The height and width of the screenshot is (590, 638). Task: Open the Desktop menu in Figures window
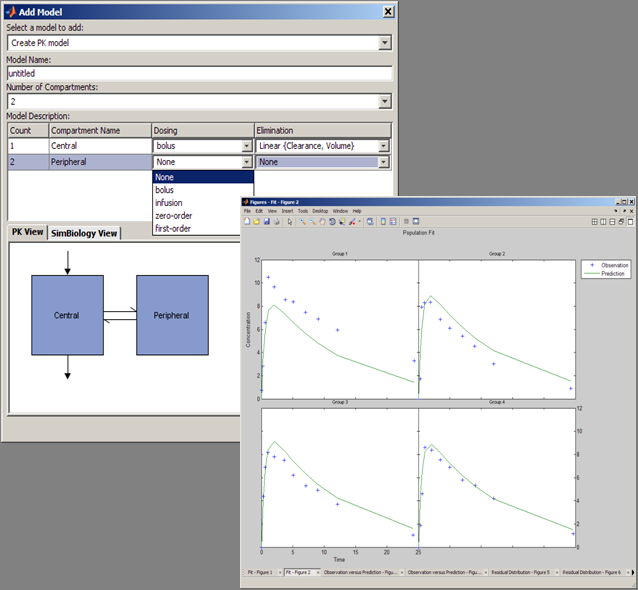coord(320,211)
